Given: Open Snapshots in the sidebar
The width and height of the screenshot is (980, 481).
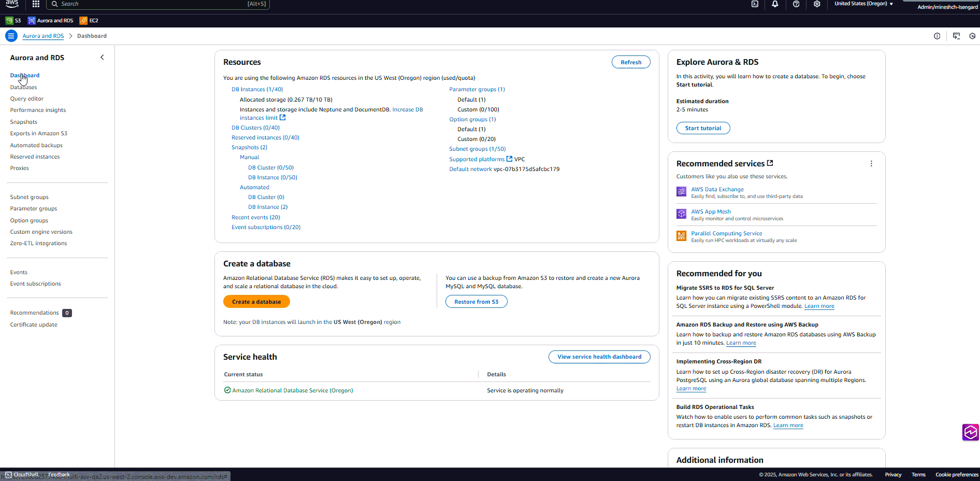Looking at the screenshot, I should click(x=23, y=122).
